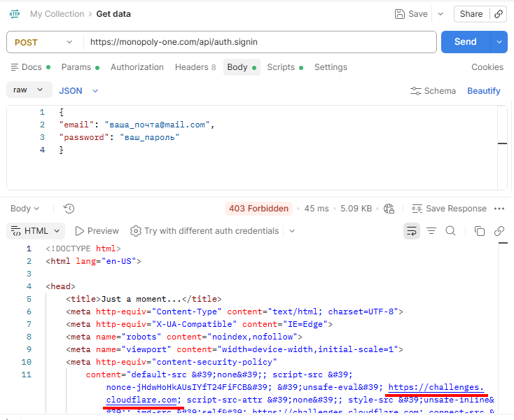Screen dimensions: 514x420
Task: Open the Authorization tab
Action: [137, 67]
